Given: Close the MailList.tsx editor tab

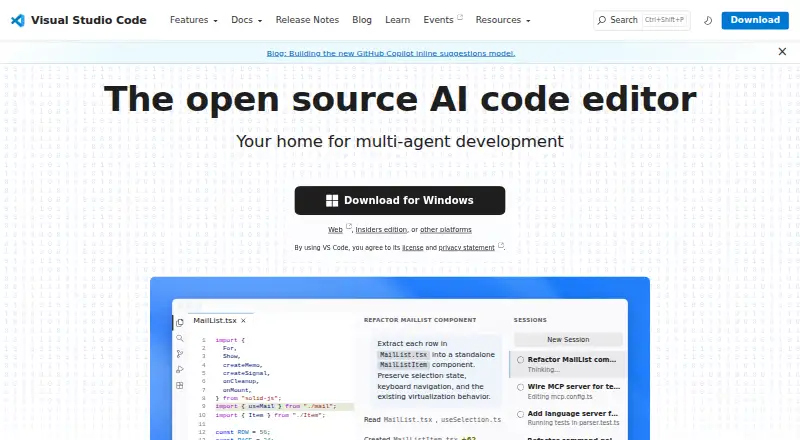Looking at the screenshot, I should [x=243, y=321].
